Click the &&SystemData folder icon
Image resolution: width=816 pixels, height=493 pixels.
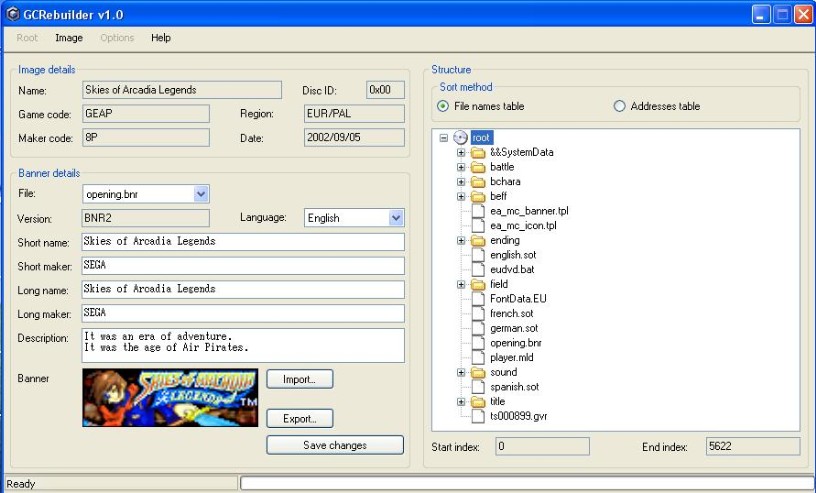point(478,153)
